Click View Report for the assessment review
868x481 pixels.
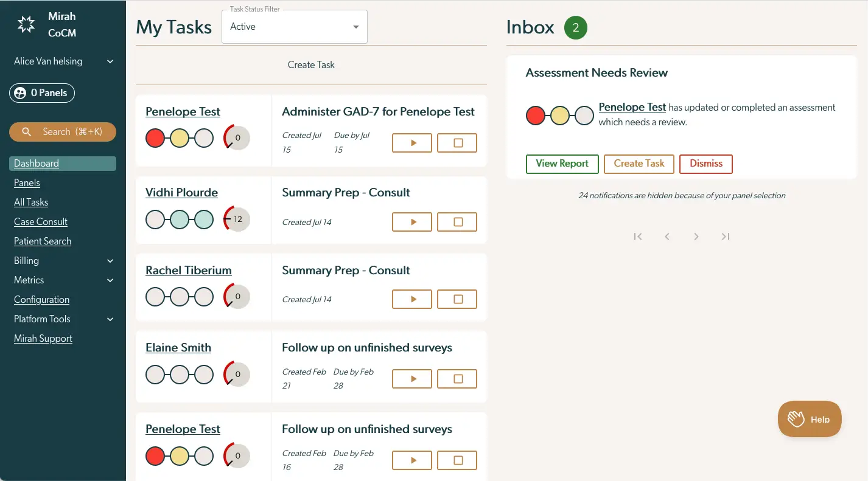pyautogui.click(x=562, y=164)
